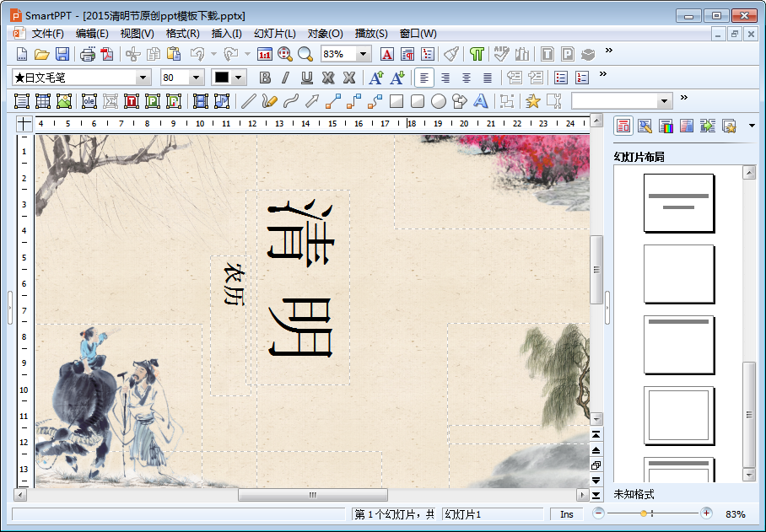Paste from clipboard icon
Screen dimensions: 766x532
pos(174,54)
